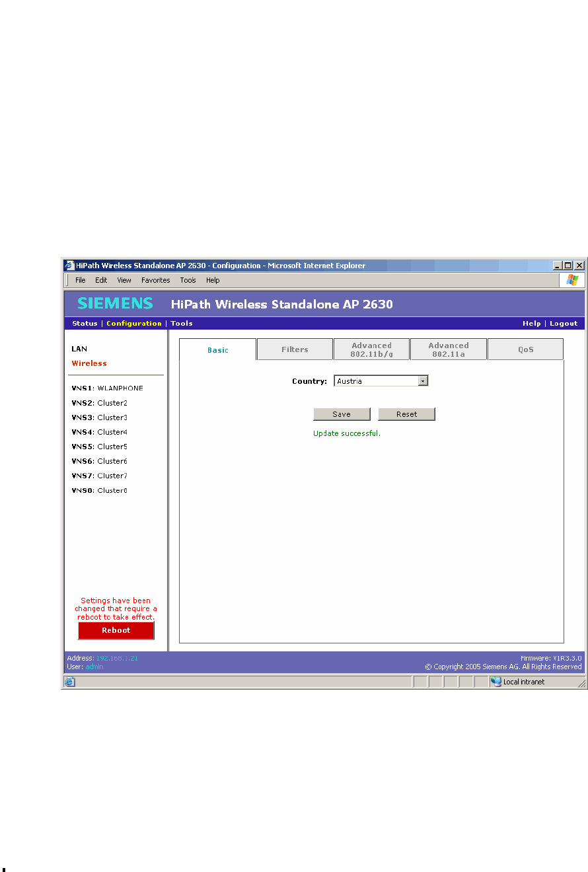The image size is (588, 872).
Task: Click the Logout link
Action: click(564, 324)
